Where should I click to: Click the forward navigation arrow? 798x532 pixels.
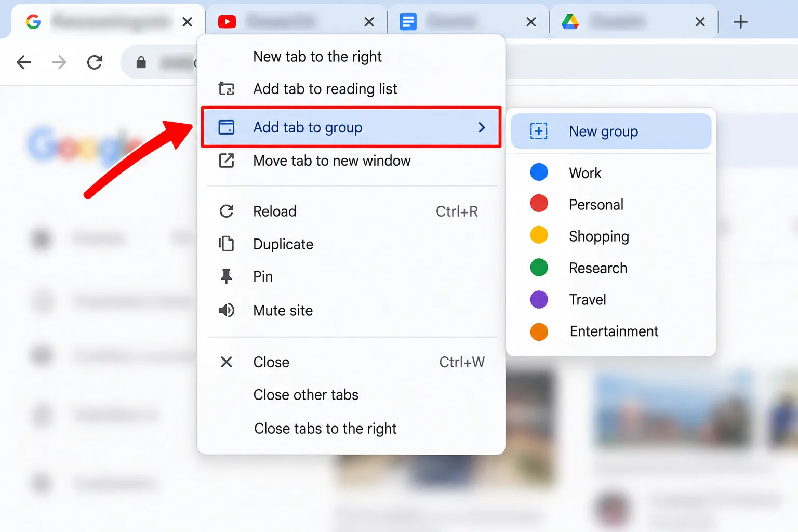[x=59, y=63]
